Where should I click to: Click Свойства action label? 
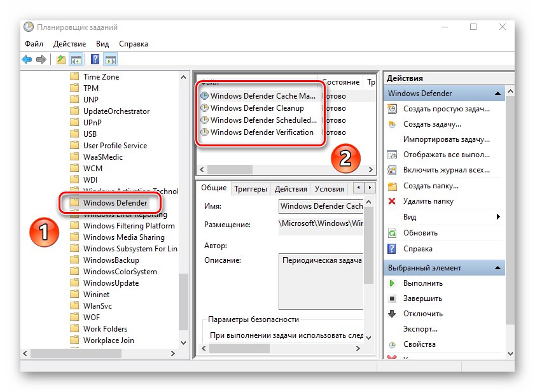click(419, 344)
